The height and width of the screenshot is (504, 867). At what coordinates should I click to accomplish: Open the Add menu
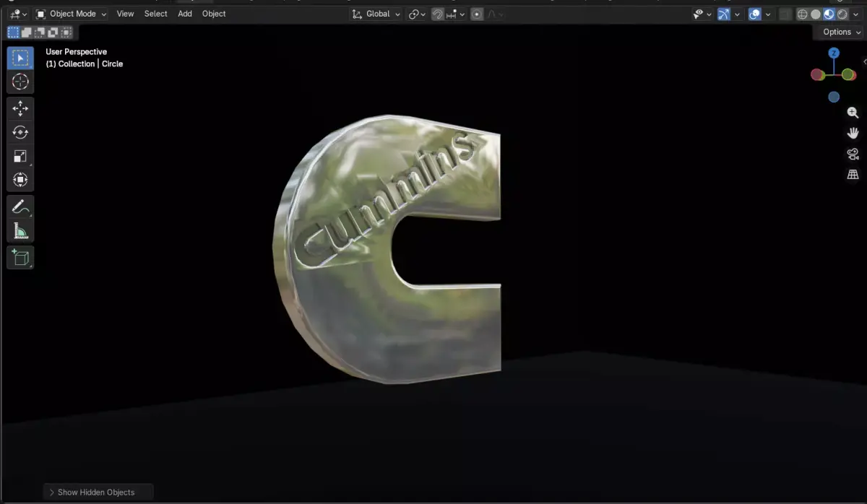tap(185, 14)
